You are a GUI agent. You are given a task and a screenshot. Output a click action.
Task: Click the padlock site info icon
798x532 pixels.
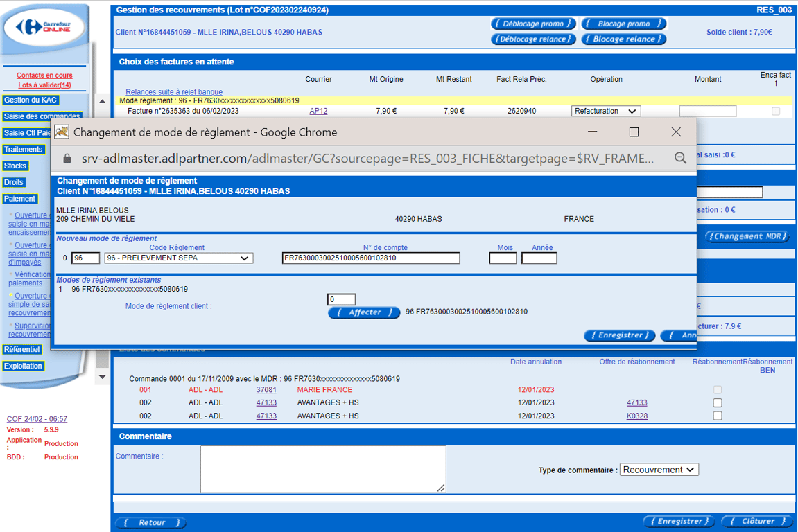coord(67,159)
